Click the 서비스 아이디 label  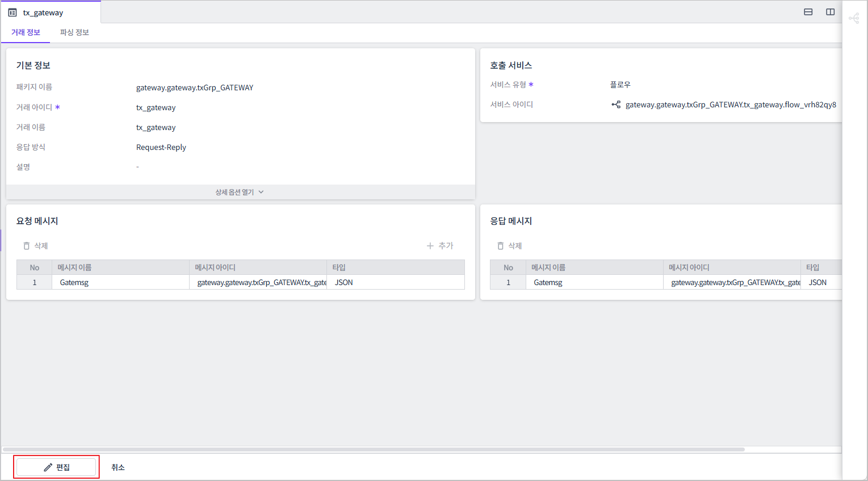tap(511, 104)
